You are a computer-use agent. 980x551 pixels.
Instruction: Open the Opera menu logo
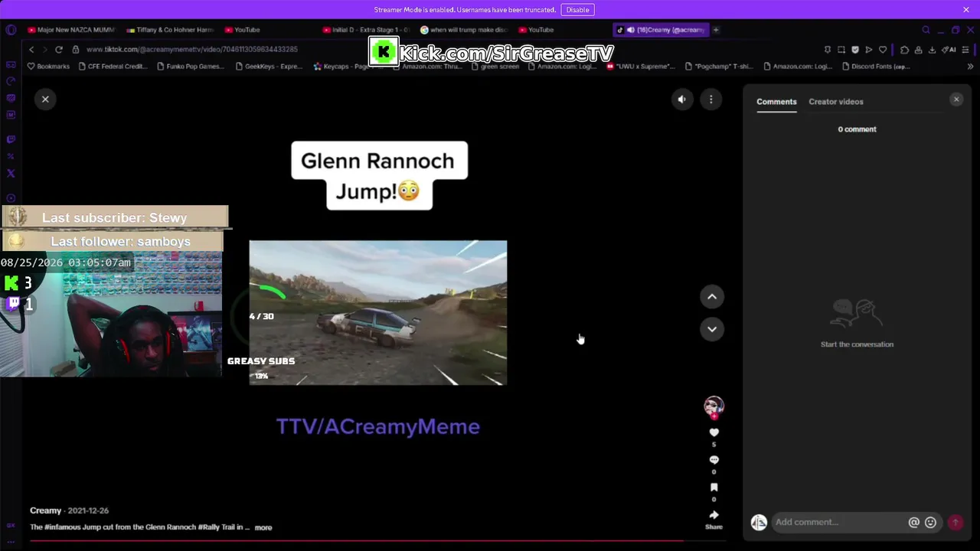11,30
